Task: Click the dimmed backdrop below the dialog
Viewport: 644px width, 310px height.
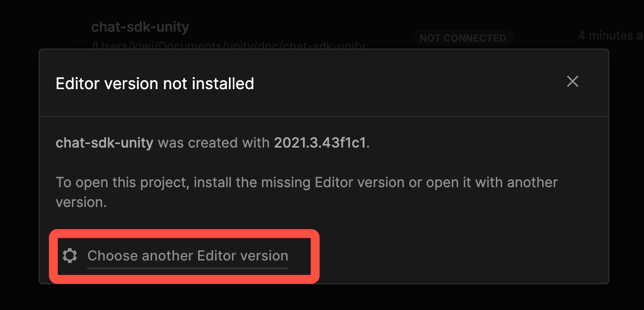Action: pyautogui.click(x=322, y=297)
